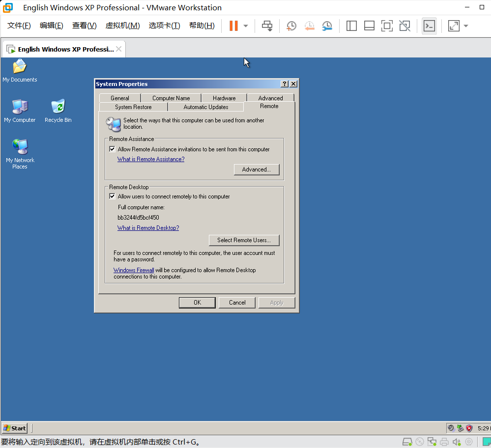Open the Windows Firewall link
The width and height of the screenshot is (491, 448).
[x=134, y=270]
